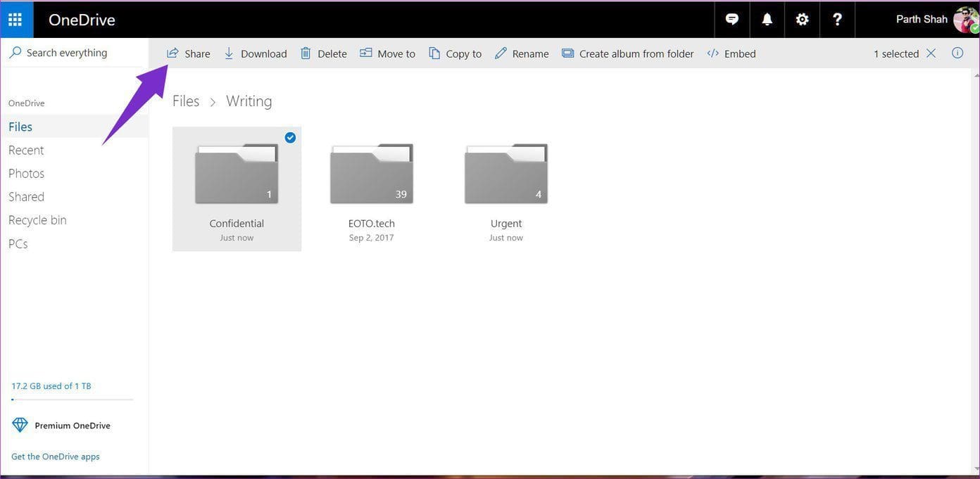Open the settings gear
This screenshot has width=980, height=479.
coord(802,20)
